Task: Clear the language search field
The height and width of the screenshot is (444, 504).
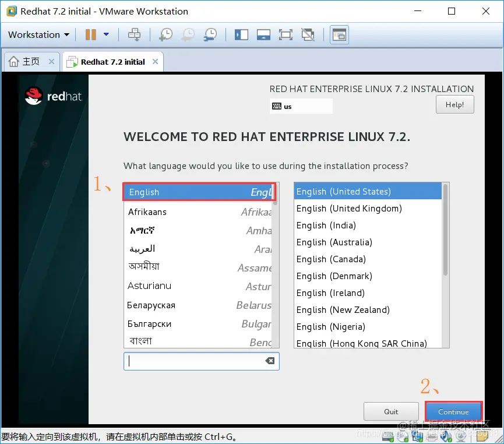Action: click(x=270, y=361)
